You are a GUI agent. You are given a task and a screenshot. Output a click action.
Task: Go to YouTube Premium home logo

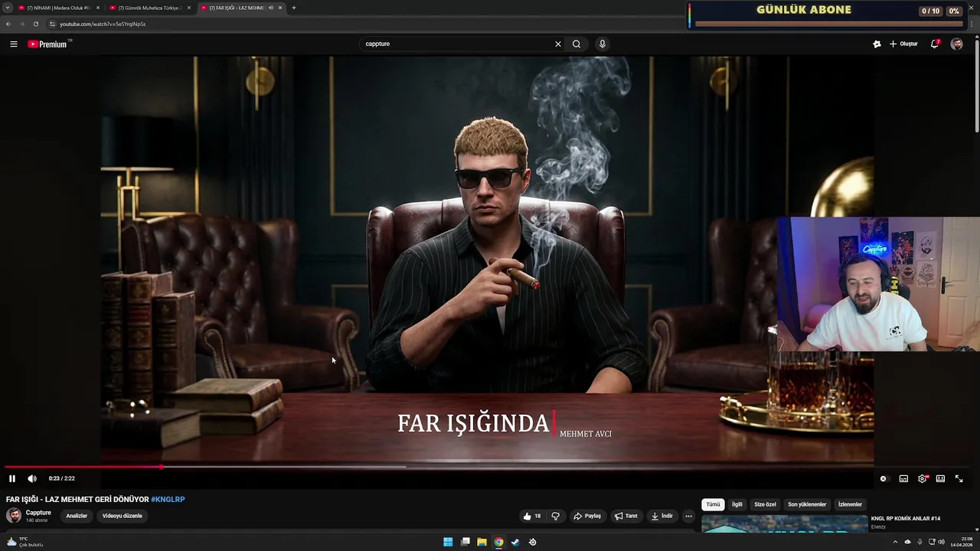[48, 44]
